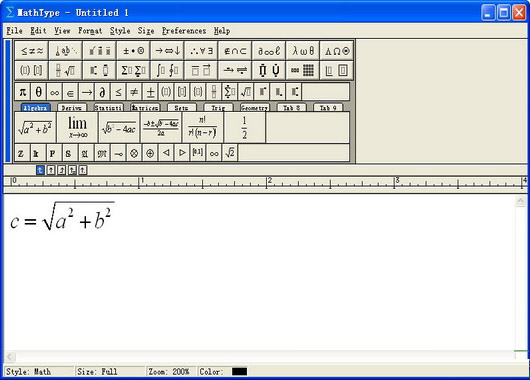530x380 pixels.
Task: Open the Greek lowercase letters palette
Action: [x=303, y=51]
